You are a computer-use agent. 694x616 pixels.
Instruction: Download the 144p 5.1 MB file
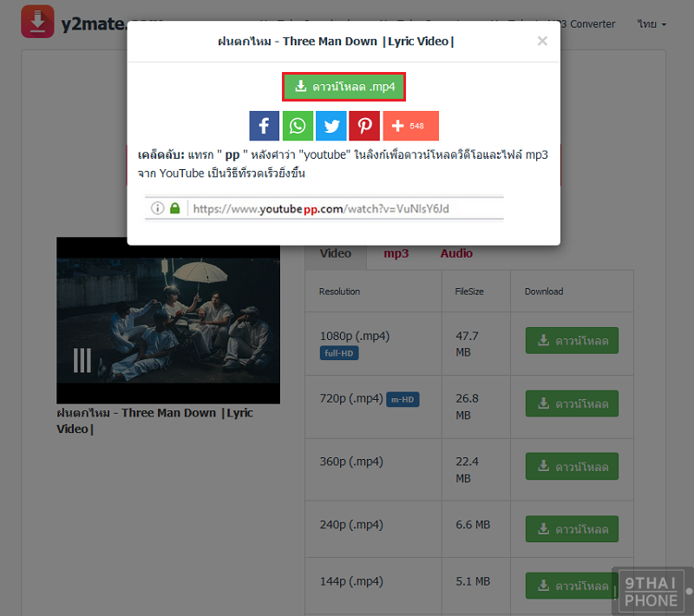[x=572, y=586]
